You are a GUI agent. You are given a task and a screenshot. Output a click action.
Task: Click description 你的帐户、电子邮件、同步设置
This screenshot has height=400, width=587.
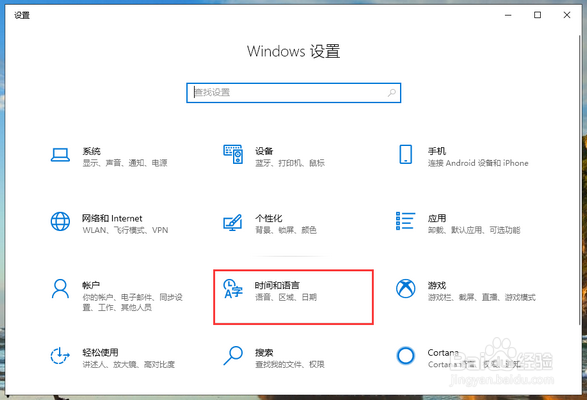click(x=133, y=302)
